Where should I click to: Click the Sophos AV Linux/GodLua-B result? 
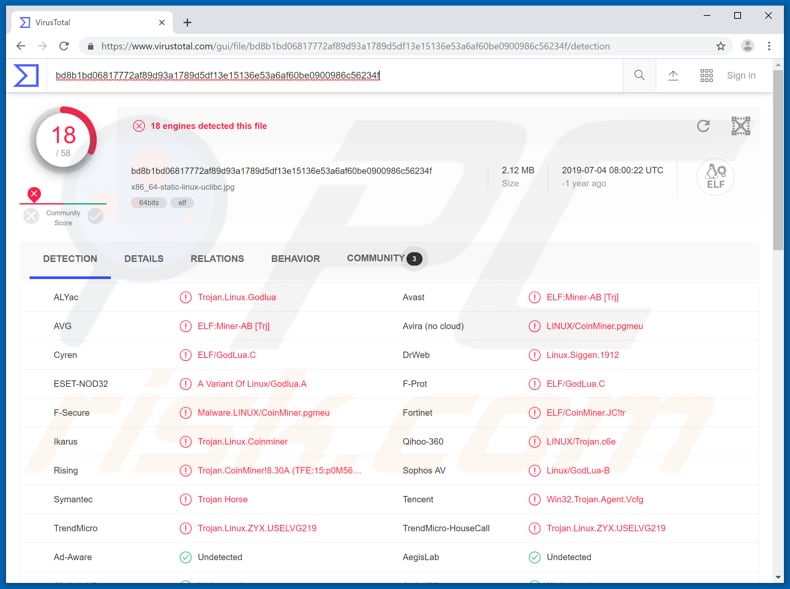(578, 471)
